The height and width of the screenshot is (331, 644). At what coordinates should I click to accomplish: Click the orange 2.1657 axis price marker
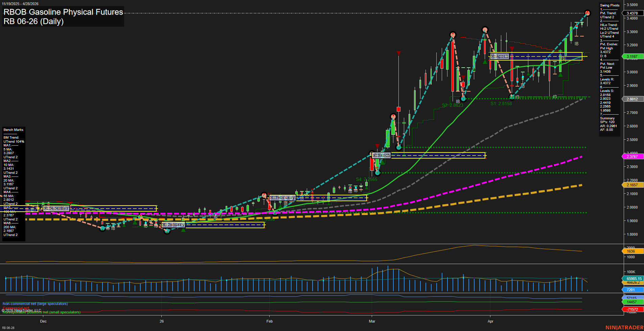(632, 185)
